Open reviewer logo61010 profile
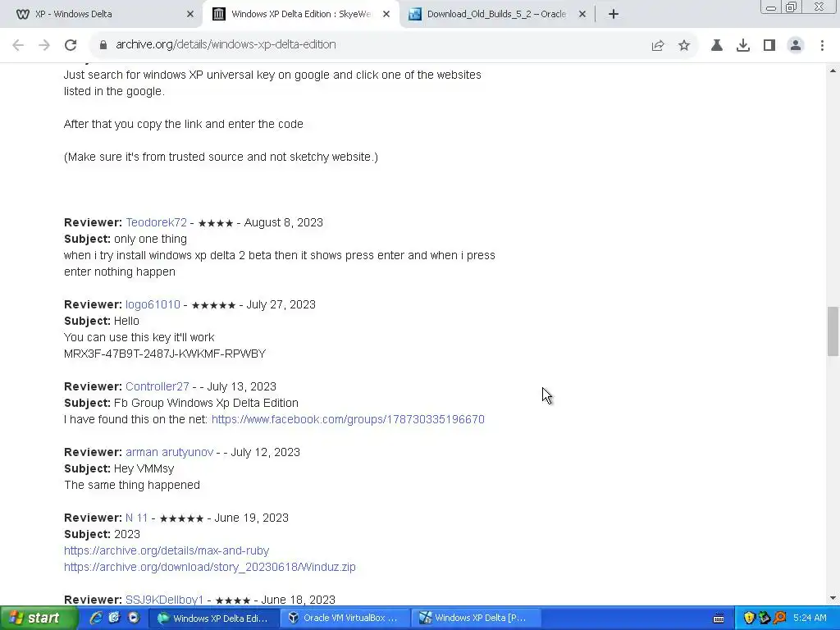This screenshot has width=840, height=630. click(x=153, y=304)
